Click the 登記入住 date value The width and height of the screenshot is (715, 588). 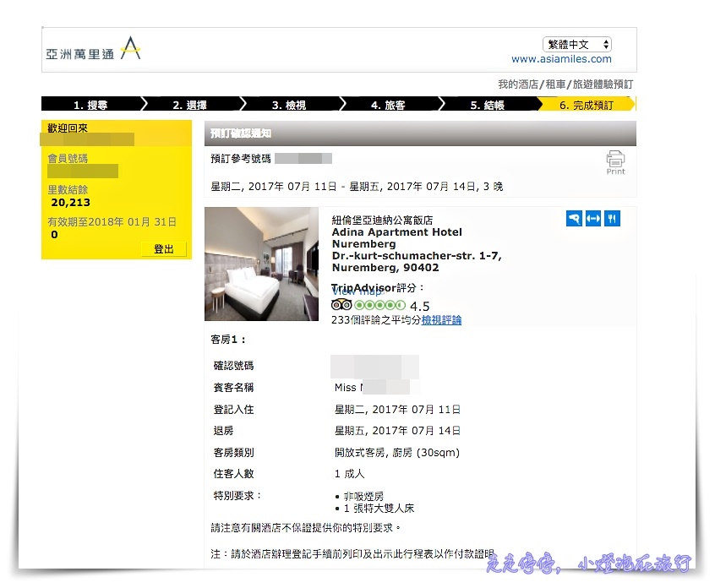(397, 410)
